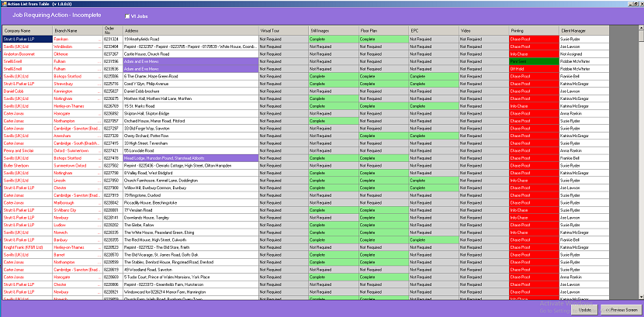This screenshot has width=644, height=317.
Task: Open the application icon in title bar
Action: 4,3
